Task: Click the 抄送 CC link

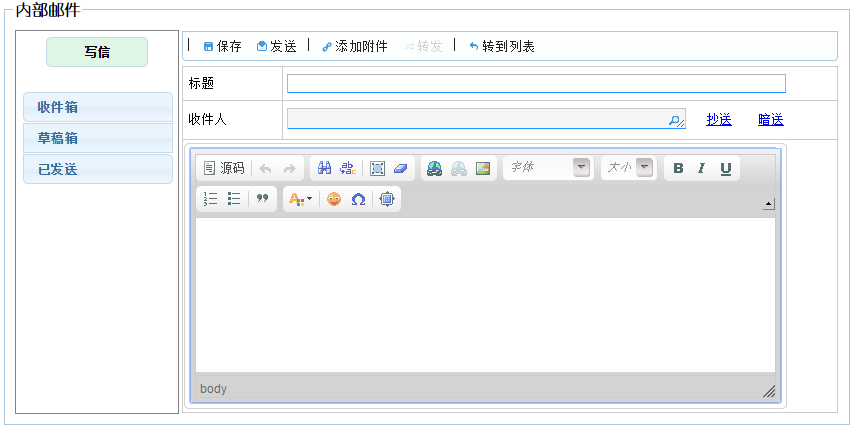Action: [719, 120]
